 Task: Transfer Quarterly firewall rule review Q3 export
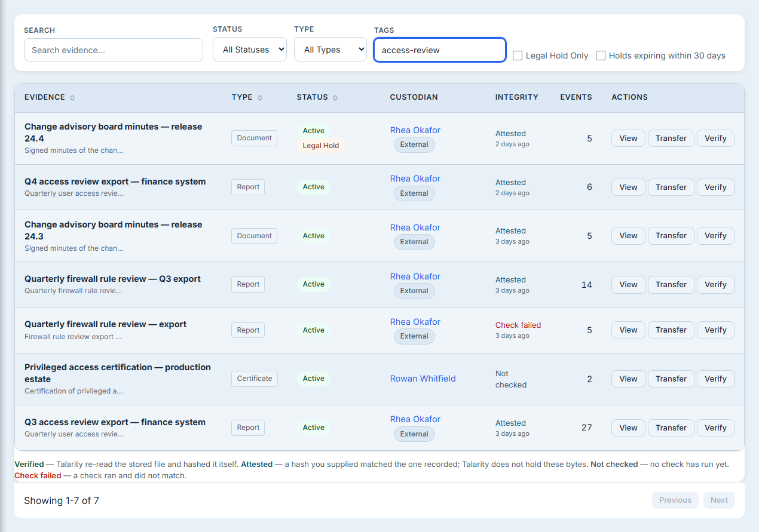(x=671, y=284)
